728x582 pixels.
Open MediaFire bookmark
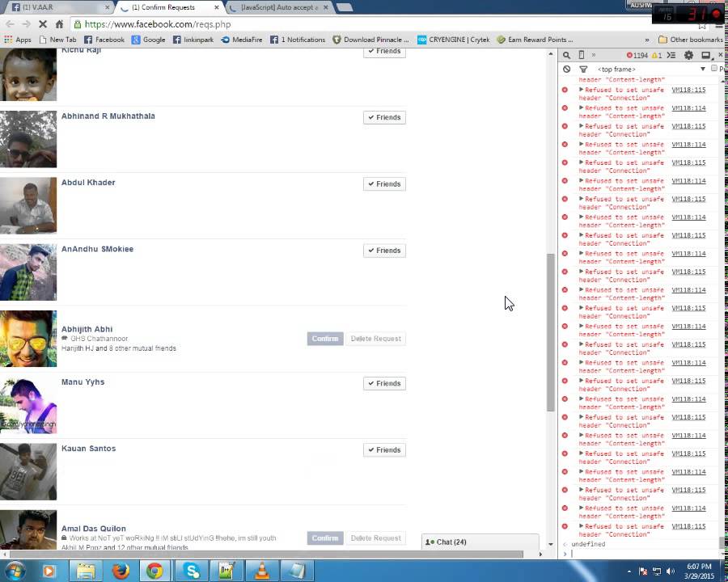[242, 40]
